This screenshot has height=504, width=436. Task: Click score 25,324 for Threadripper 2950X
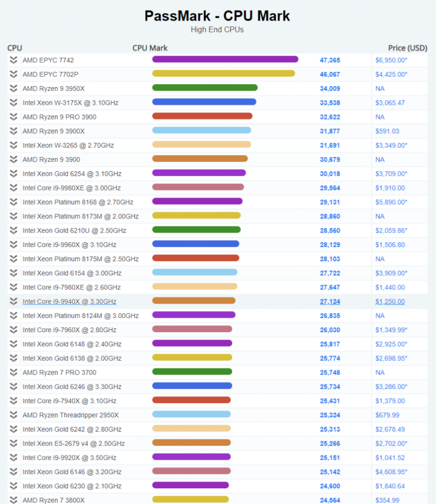tap(330, 415)
